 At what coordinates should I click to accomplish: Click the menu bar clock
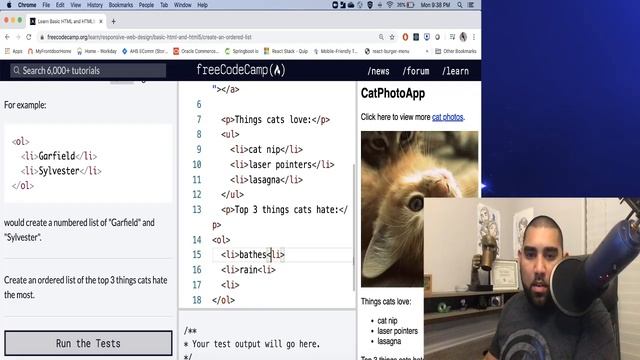point(435,5)
